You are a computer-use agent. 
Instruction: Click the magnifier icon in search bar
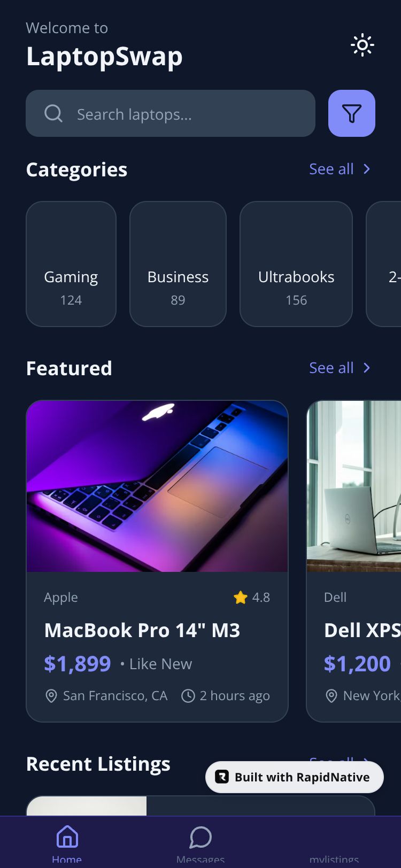pyautogui.click(x=53, y=113)
